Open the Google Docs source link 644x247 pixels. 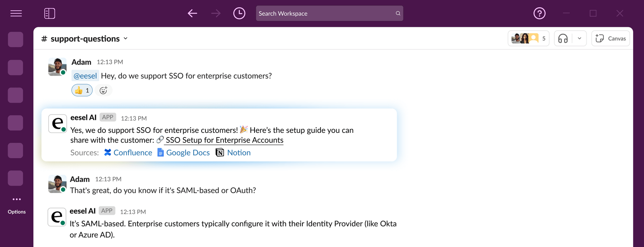[184, 153]
